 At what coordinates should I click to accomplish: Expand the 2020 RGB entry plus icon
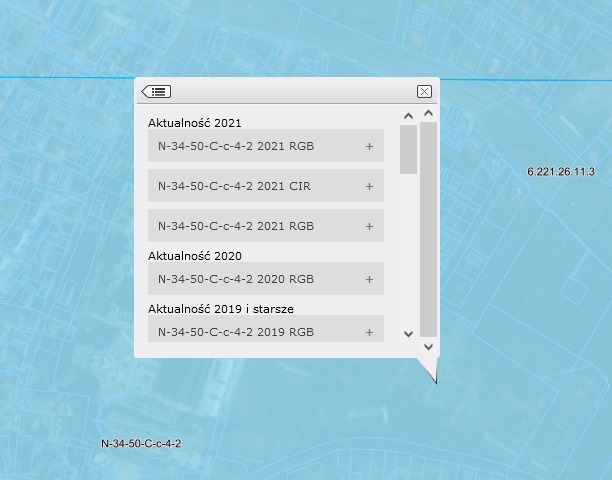(x=369, y=279)
